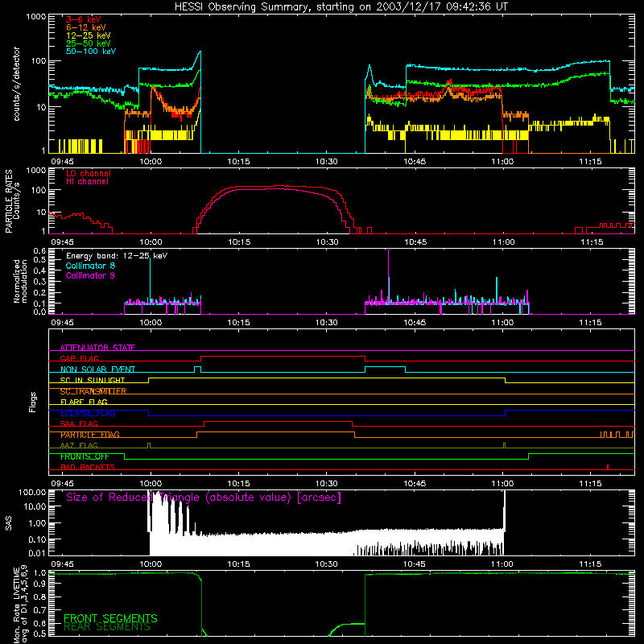
Task: Click the SC_TRANSMITTER flag label
Action: point(93,391)
